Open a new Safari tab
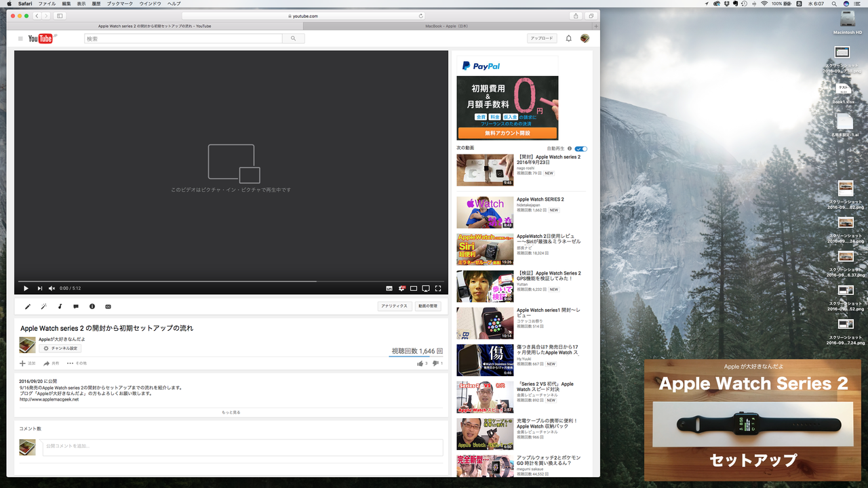The width and height of the screenshot is (868, 488). [x=596, y=26]
